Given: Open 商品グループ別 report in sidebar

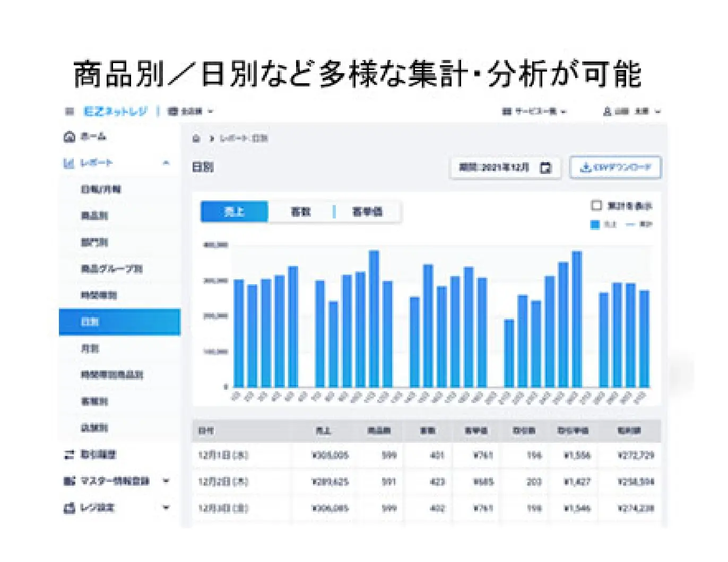Looking at the screenshot, I should click(119, 269).
